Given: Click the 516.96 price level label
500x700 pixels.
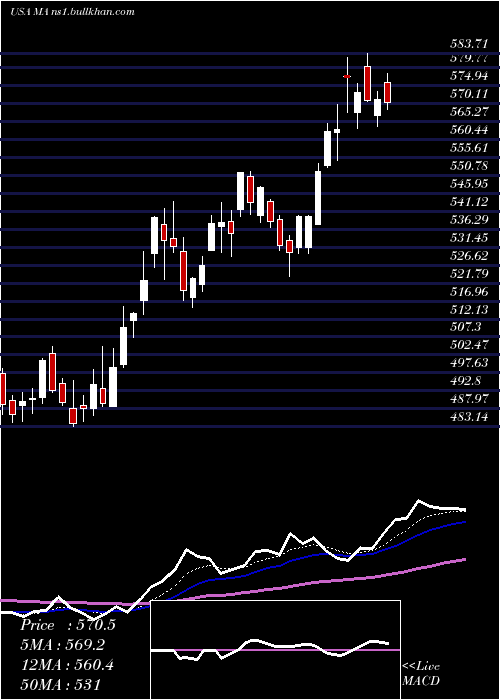Looking at the screenshot, I should pos(469,292).
